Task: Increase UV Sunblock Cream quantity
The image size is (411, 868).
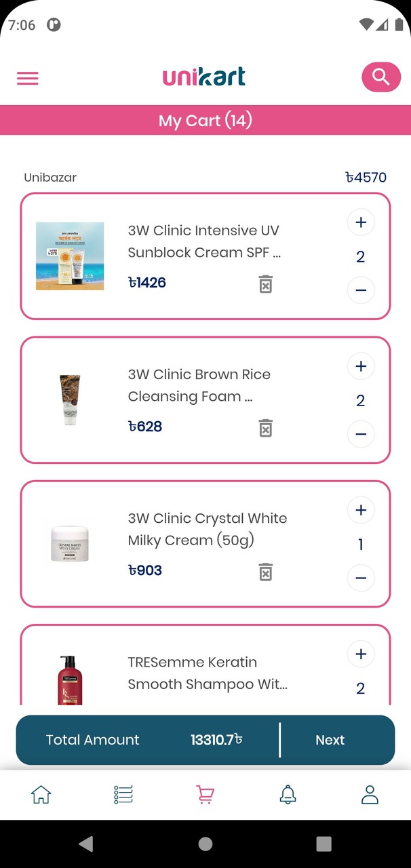Action: (x=361, y=222)
